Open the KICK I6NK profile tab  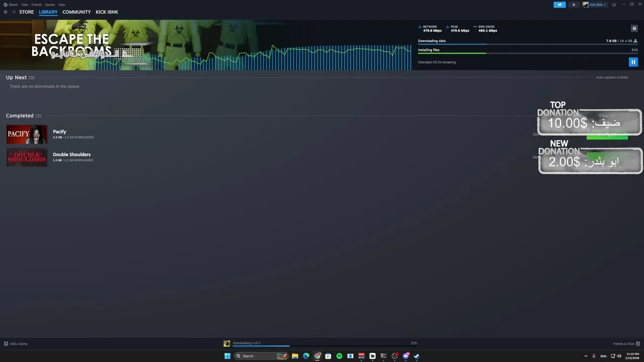click(107, 12)
